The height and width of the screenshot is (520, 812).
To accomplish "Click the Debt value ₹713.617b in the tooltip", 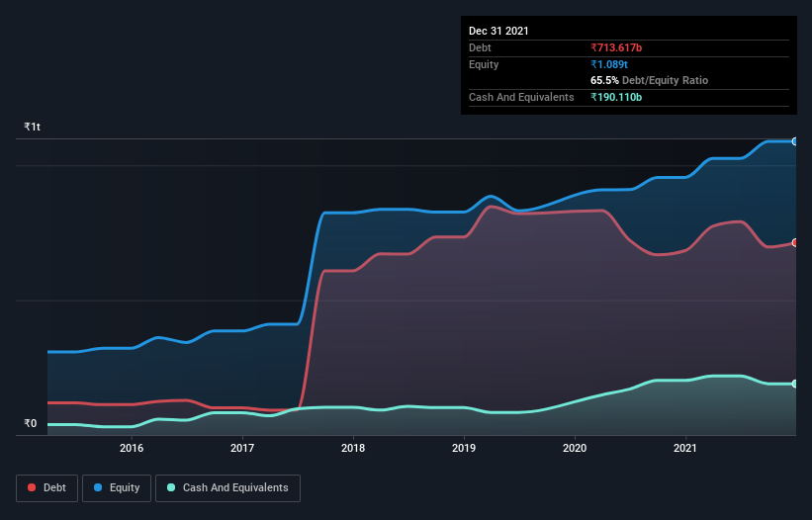I will (616, 47).
